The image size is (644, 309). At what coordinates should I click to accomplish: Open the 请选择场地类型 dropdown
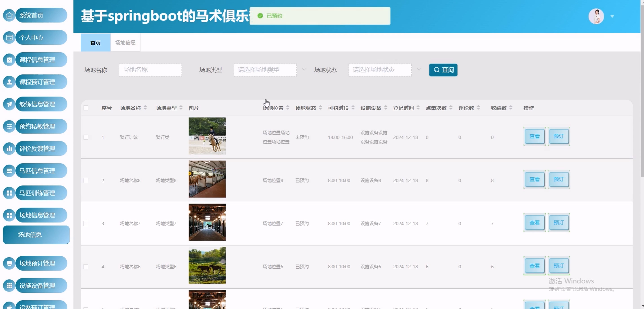[265, 70]
